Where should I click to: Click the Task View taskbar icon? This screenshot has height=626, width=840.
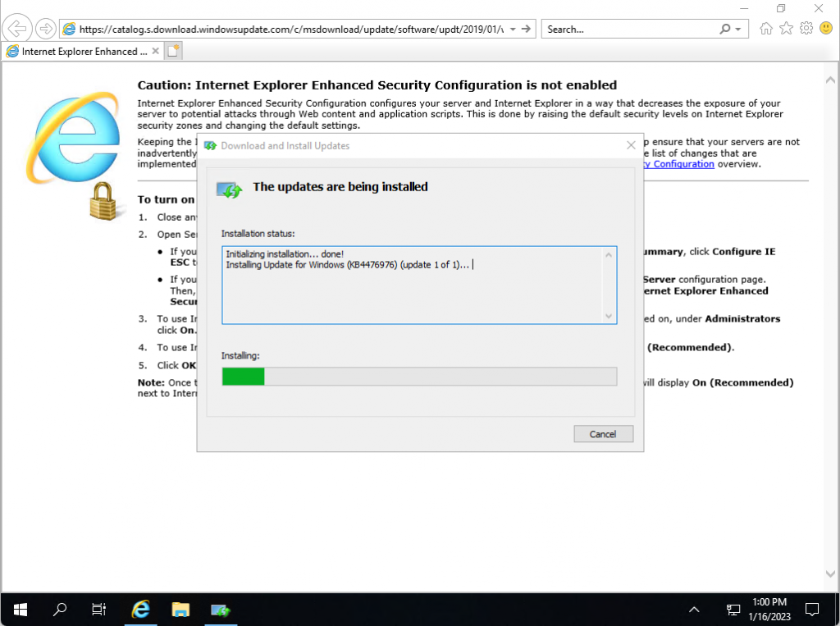pos(98,610)
